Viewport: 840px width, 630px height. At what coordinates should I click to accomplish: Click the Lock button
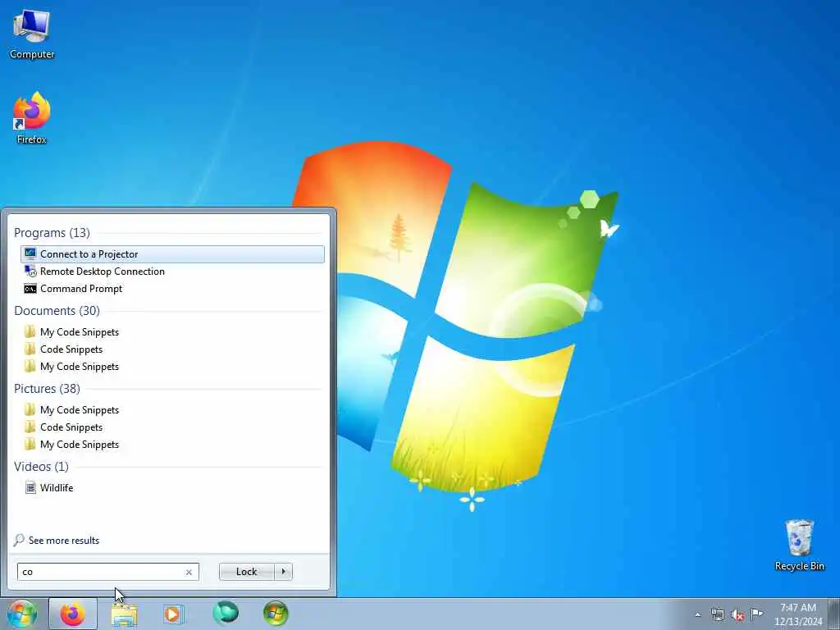(x=246, y=572)
